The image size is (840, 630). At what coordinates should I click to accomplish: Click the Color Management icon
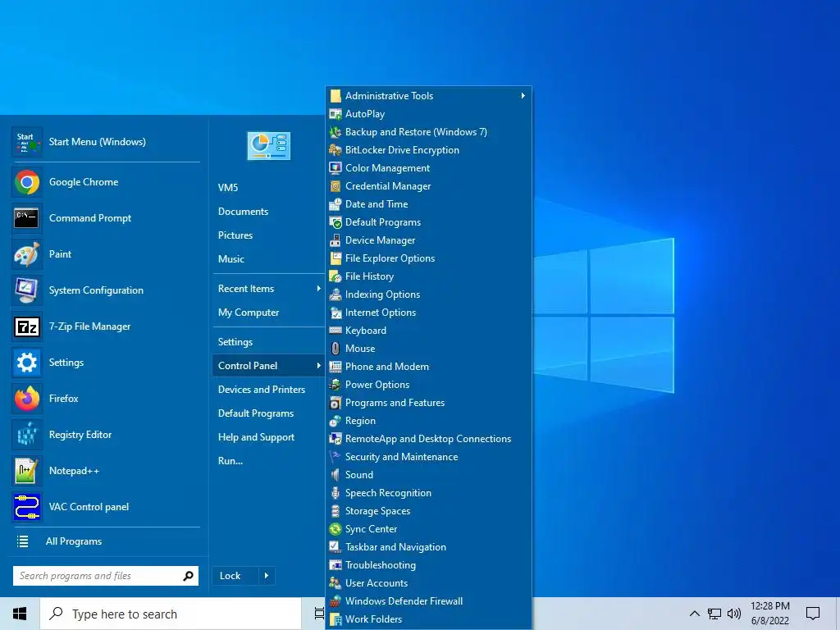tap(336, 168)
